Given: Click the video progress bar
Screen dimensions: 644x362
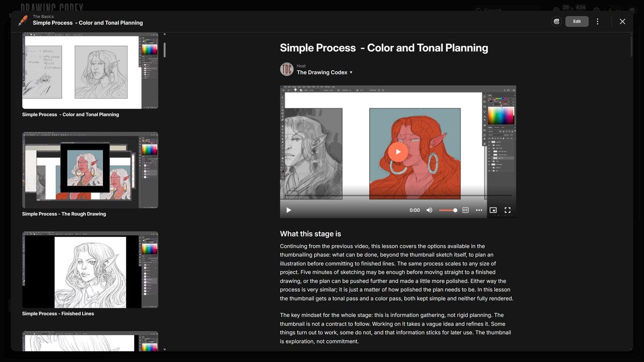Looking at the screenshot, I should click(x=398, y=196).
